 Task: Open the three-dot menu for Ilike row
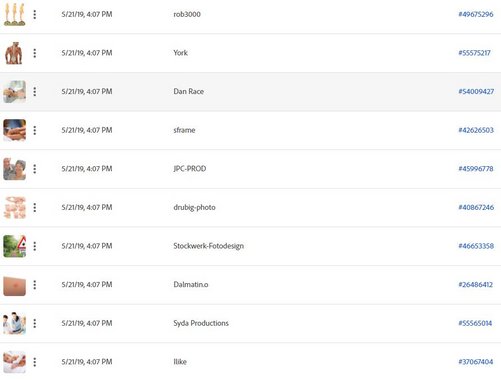pos(35,362)
